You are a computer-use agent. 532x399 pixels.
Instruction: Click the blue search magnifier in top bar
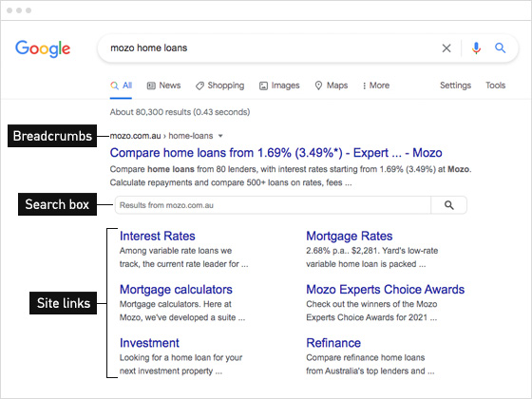500,47
